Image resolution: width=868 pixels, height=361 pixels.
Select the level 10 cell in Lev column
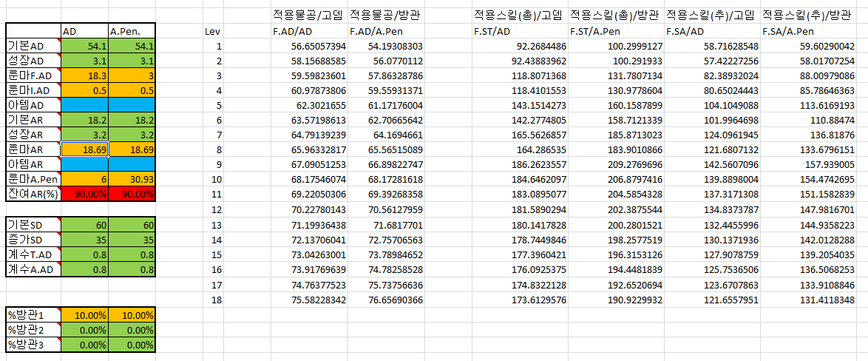212,180
